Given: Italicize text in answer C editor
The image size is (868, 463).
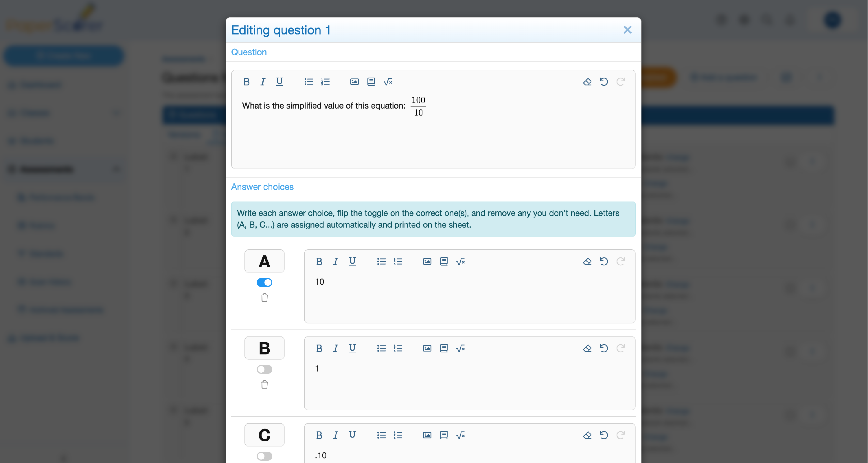Looking at the screenshot, I should tap(335, 435).
